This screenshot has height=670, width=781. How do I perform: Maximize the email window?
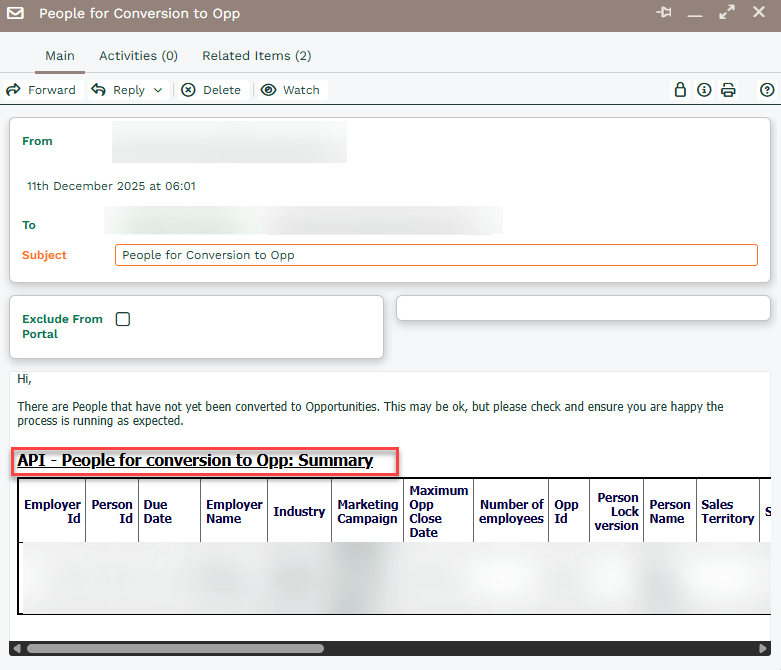726,13
